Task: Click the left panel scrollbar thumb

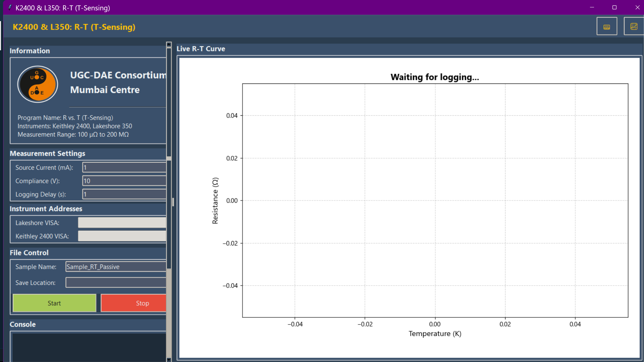Action: [169, 158]
